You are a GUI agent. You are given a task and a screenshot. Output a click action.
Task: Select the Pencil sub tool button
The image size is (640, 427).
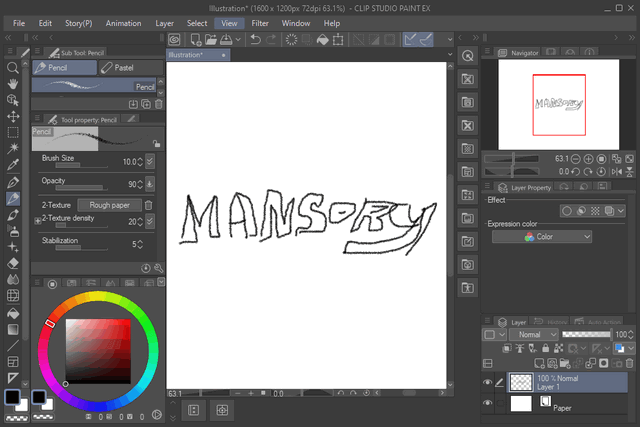[x=64, y=68]
